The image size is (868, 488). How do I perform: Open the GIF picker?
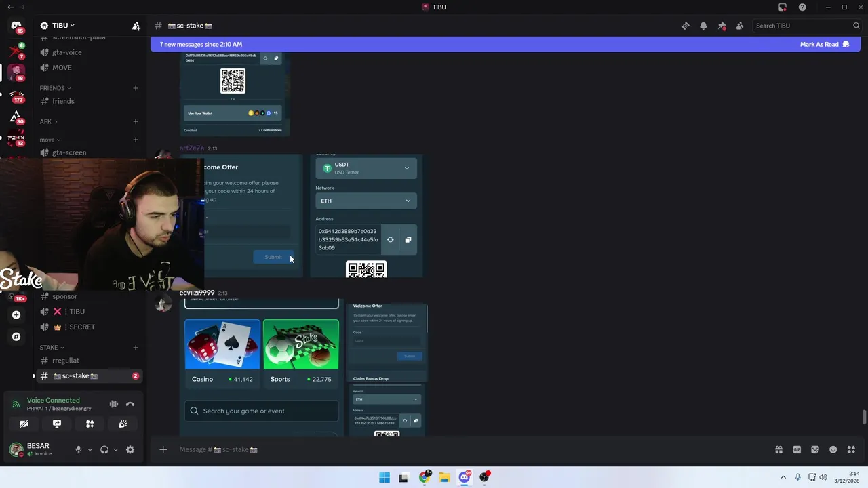point(797,449)
